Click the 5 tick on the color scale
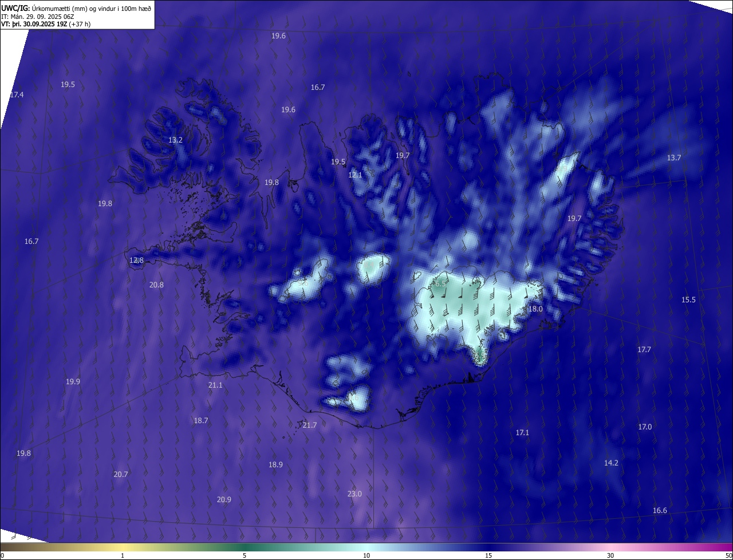This screenshot has height=560, width=733. pos(245,556)
